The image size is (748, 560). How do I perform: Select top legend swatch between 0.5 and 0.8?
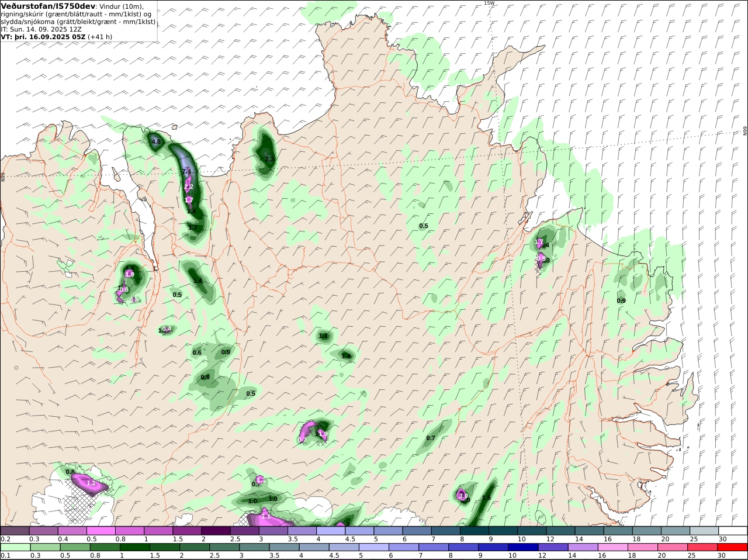click(x=101, y=531)
